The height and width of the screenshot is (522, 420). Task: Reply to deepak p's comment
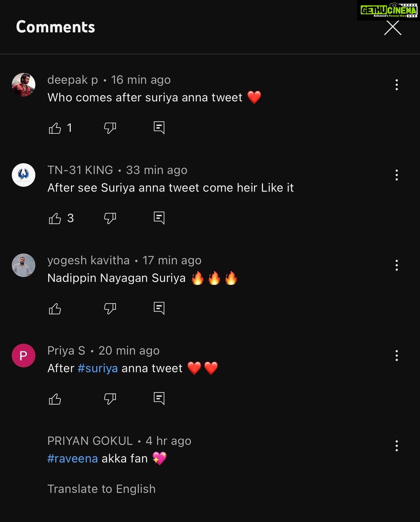[159, 127]
